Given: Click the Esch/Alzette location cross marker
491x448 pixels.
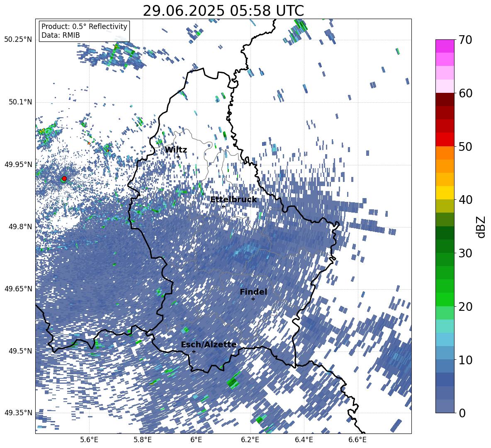Looking at the screenshot, I should (194, 351).
